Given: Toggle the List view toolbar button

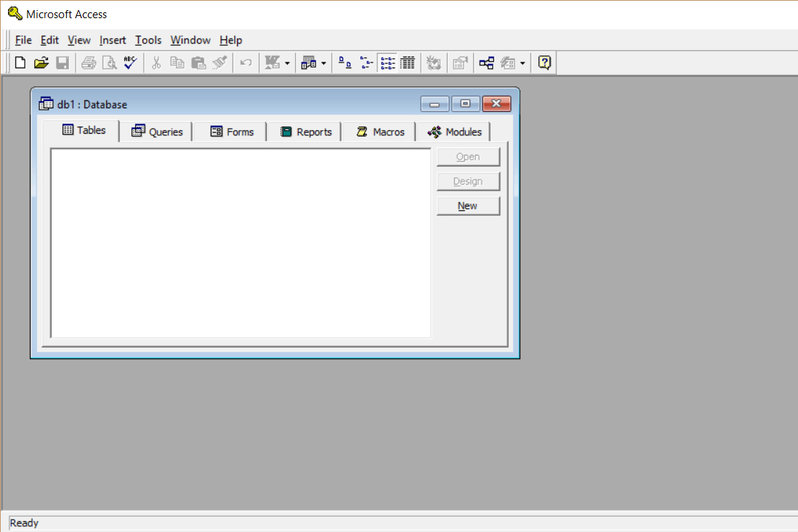Looking at the screenshot, I should (387, 63).
